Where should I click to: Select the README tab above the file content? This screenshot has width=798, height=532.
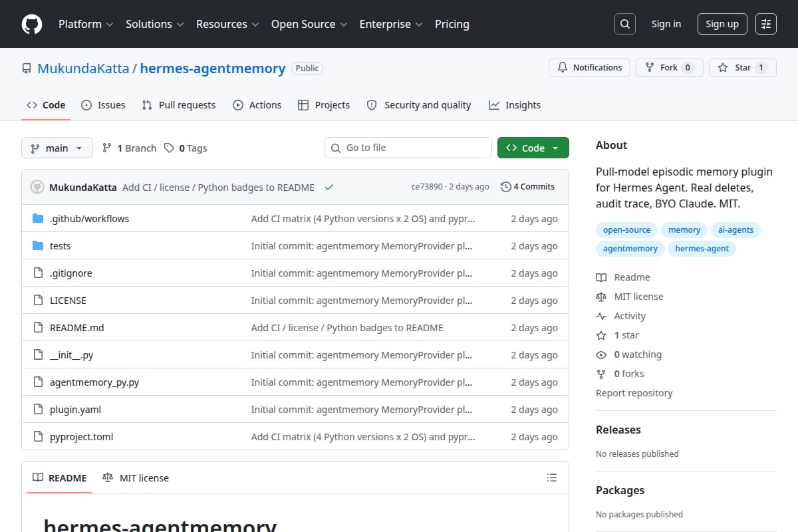point(60,477)
